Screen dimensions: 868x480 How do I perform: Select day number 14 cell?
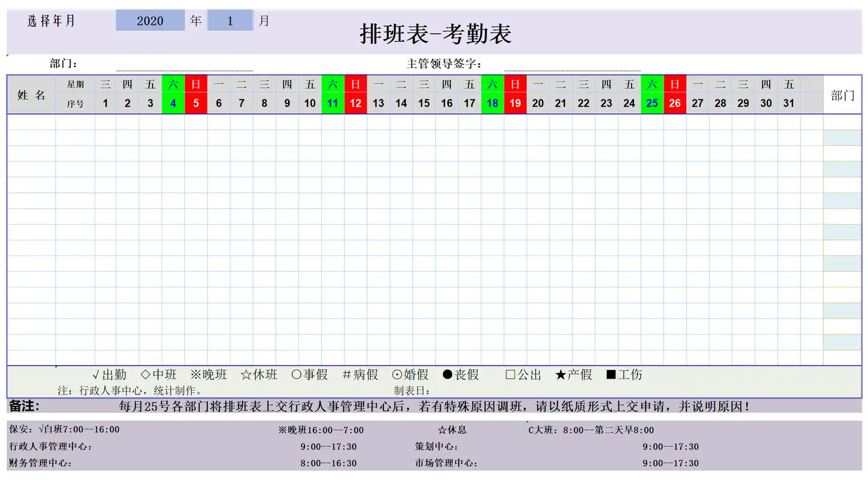click(x=401, y=104)
